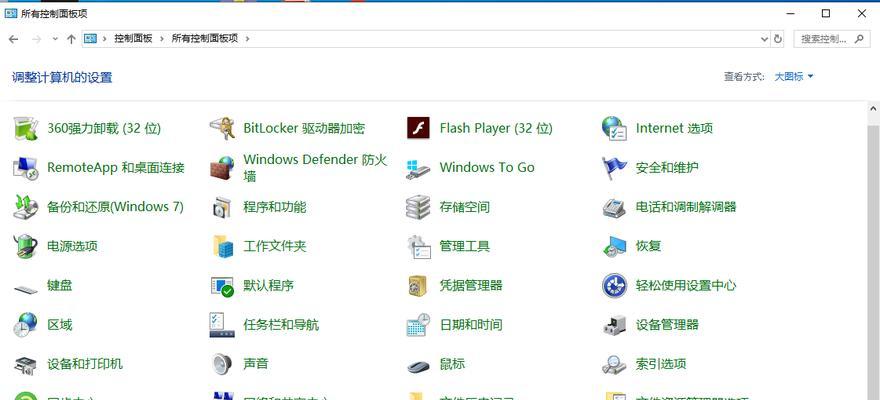Image resolution: width=880 pixels, height=400 pixels.
Task: Click the 设备和打印机 printer icon
Action: click(25, 365)
